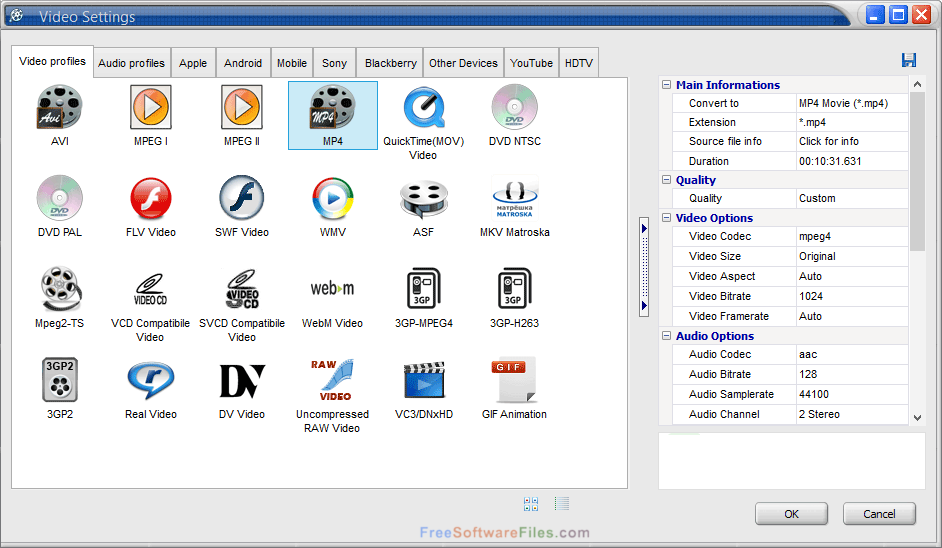Pick the WMV profile icon
Screen dimensions: 942x548
pyautogui.click(x=333, y=198)
